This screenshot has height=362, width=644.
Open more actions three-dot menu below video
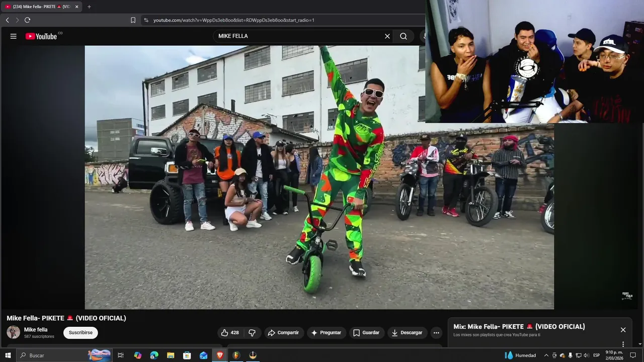click(x=436, y=332)
